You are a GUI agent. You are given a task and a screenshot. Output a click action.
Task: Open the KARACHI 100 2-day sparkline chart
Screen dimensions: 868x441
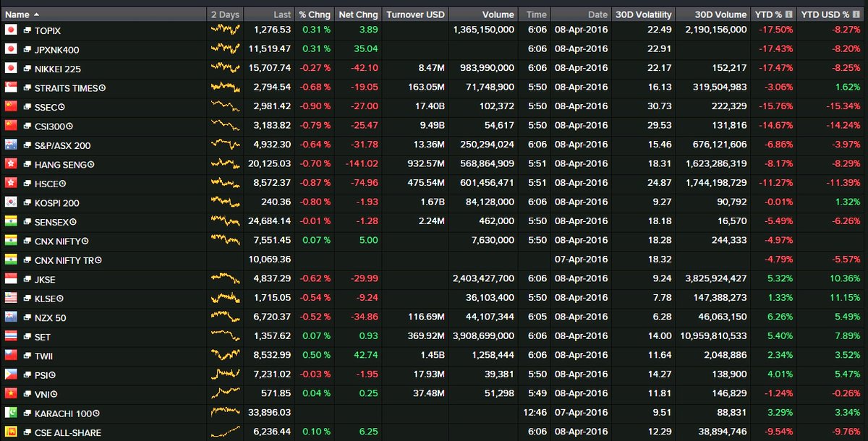tap(225, 413)
